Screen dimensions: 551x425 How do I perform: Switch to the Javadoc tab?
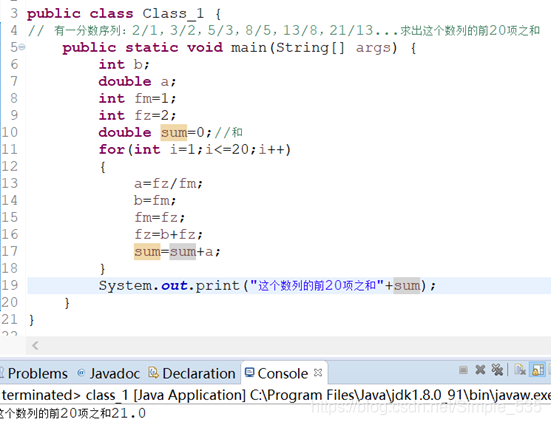[x=109, y=373]
